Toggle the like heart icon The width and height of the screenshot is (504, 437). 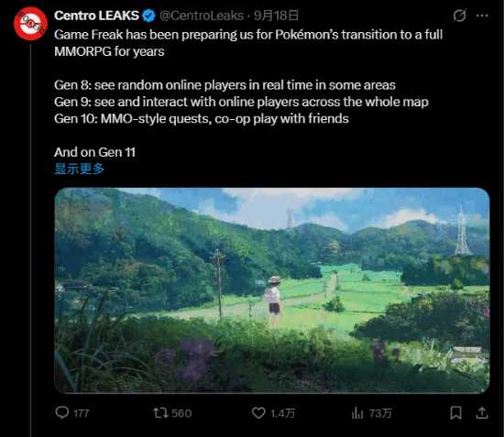pyautogui.click(x=258, y=413)
